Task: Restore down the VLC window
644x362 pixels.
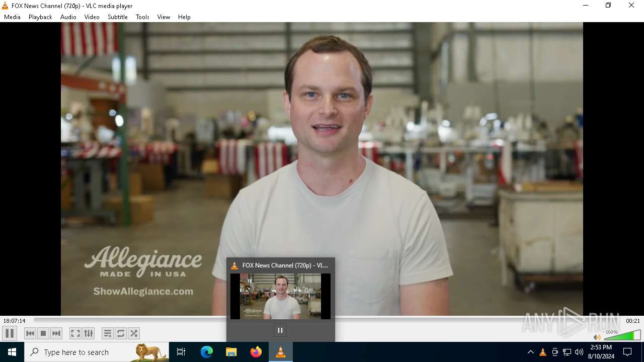Action: [x=608, y=6]
